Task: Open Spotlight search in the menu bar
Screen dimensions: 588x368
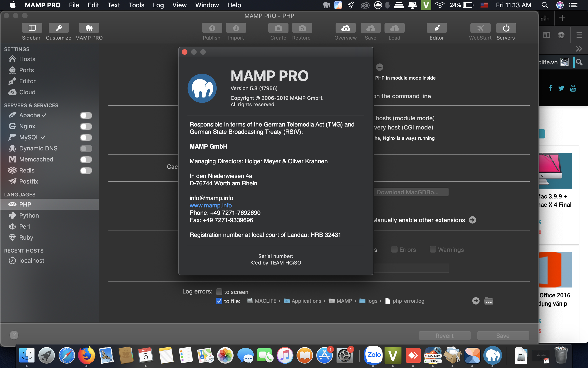Action: pyautogui.click(x=545, y=5)
